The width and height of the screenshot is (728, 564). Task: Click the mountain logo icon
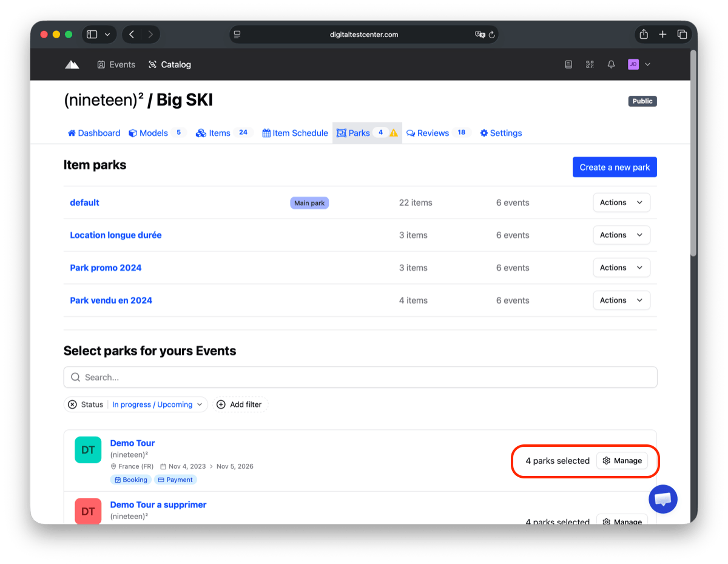[72, 64]
